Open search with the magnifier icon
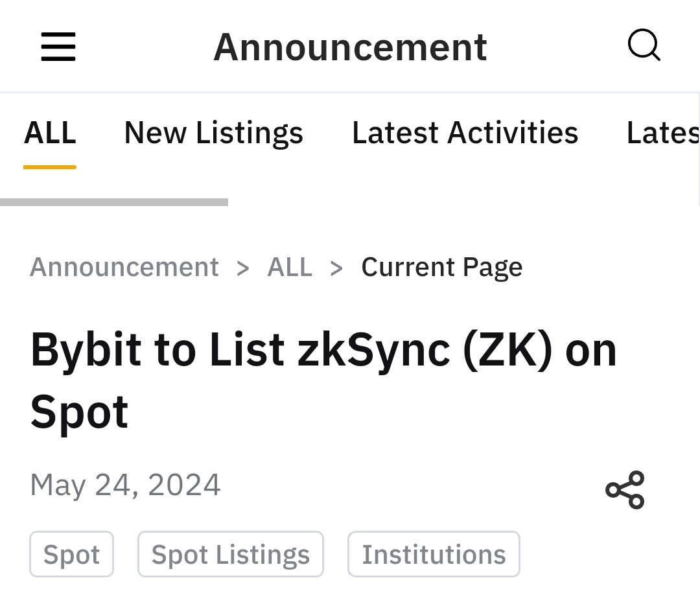This screenshot has width=700, height=615. 644,45
